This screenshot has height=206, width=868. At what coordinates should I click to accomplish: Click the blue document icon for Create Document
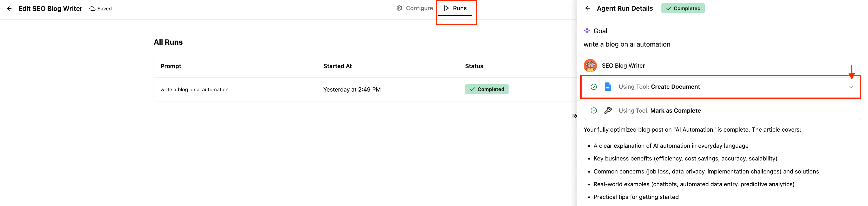click(x=608, y=87)
